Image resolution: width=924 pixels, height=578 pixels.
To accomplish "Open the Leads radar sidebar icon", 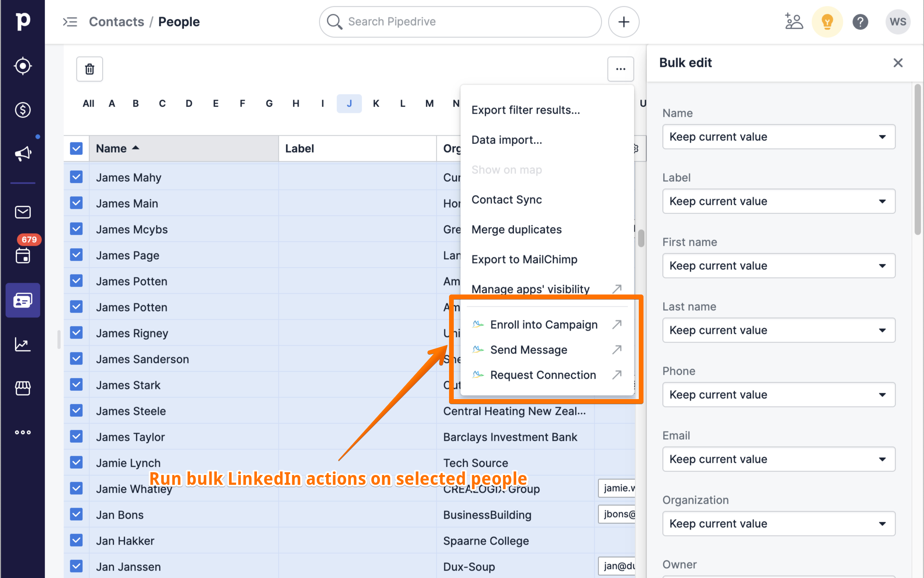I will pyautogui.click(x=23, y=66).
